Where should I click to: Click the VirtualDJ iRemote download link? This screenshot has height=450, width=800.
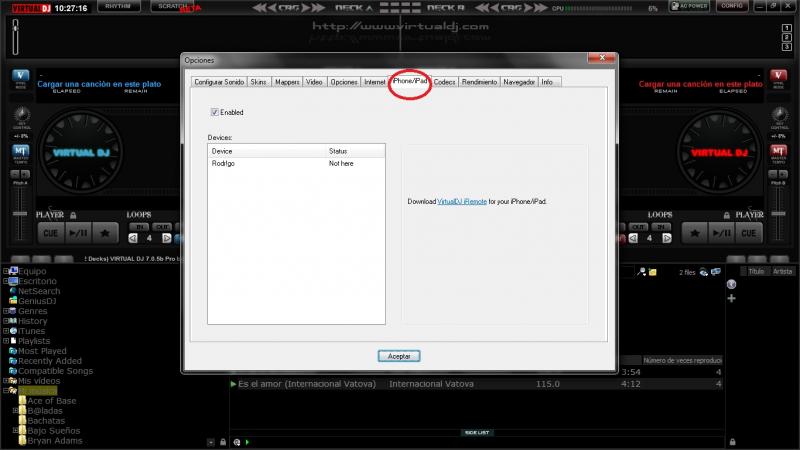coord(462,202)
